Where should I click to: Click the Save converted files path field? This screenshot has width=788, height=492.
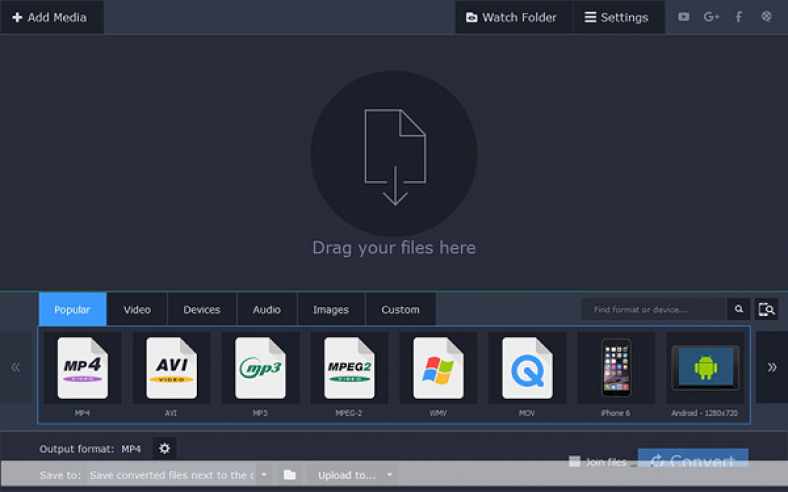coord(171,475)
